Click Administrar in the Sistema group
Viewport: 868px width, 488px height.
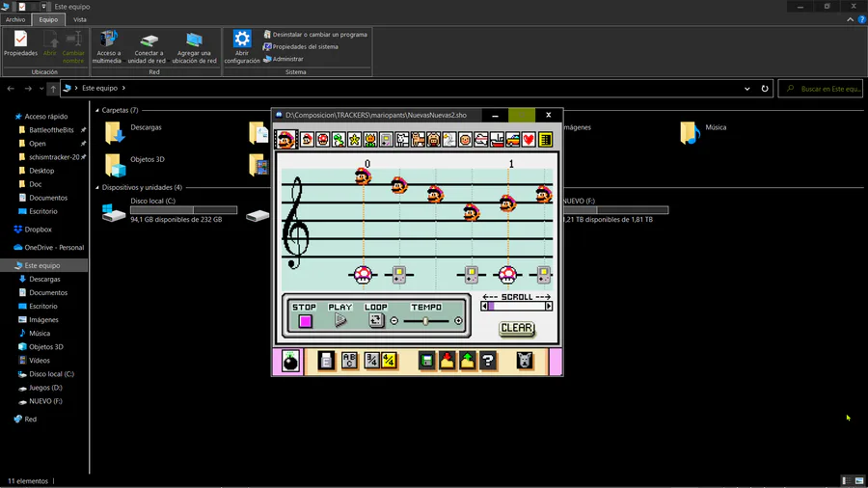(284, 59)
